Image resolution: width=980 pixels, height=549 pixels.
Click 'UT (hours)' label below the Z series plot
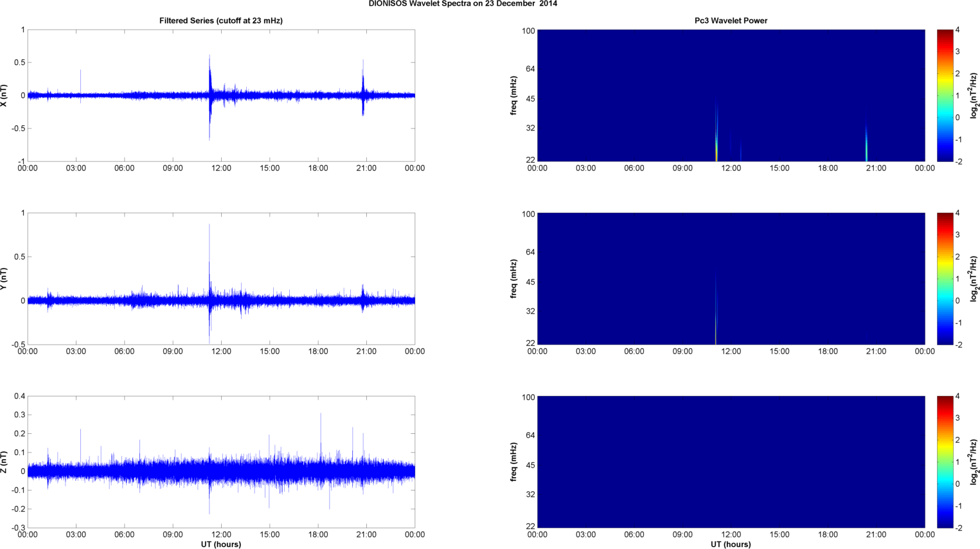tap(221, 544)
